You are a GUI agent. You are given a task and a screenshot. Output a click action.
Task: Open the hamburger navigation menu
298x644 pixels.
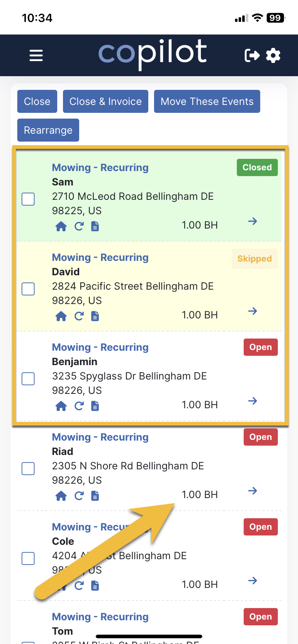tap(36, 55)
